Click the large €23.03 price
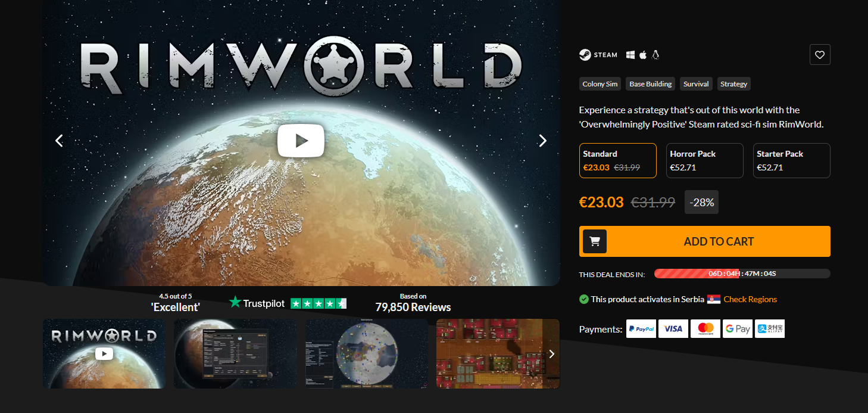The width and height of the screenshot is (868, 413). pos(601,202)
